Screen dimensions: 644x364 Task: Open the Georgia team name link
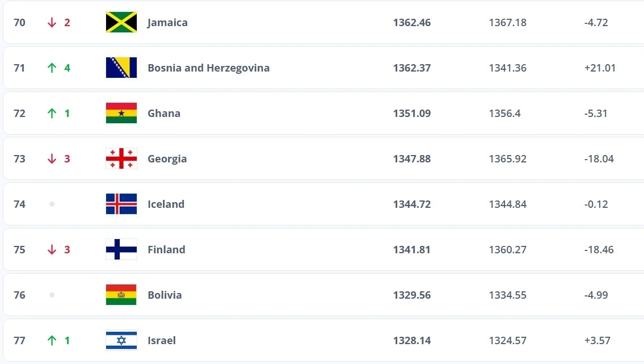point(167,159)
